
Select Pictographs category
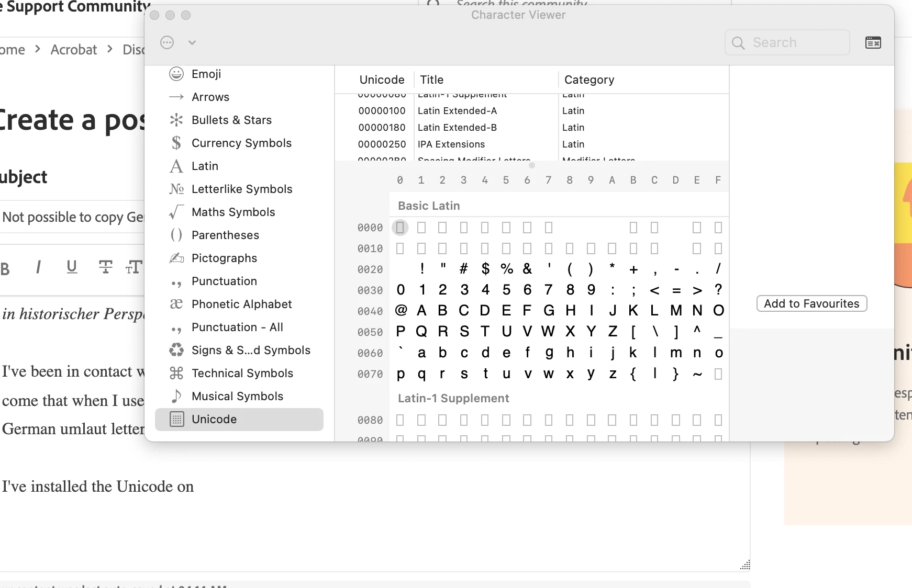coord(239,258)
